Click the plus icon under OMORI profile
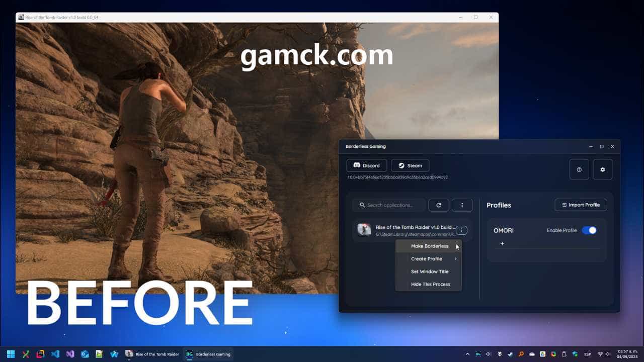The height and width of the screenshot is (362, 644). (502, 244)
